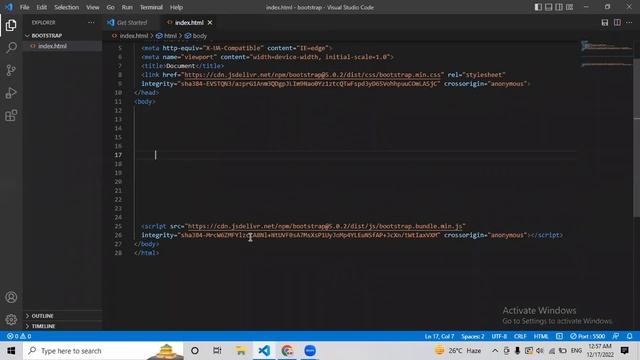This screenshot has width=640, height=360.
Task: Open the Search view in activity bar
Action: click(x=11, y=47)
